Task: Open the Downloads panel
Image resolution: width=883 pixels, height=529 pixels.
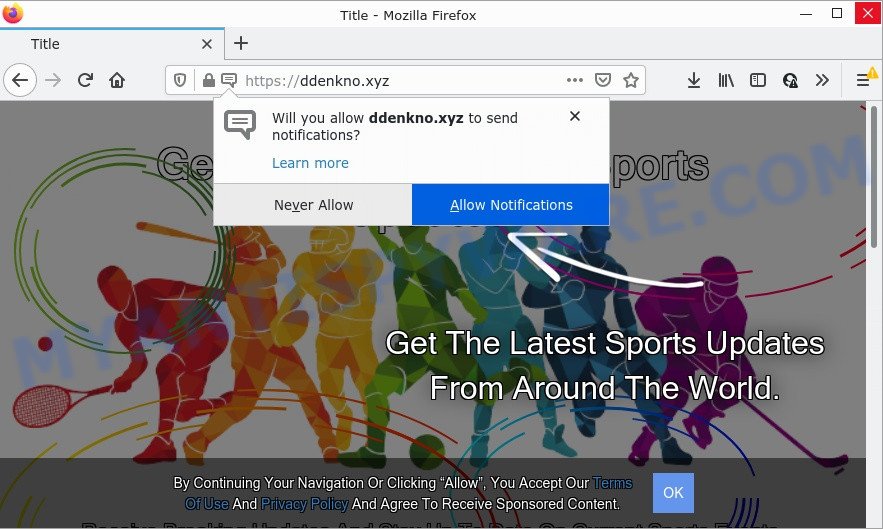Action: 694,81
